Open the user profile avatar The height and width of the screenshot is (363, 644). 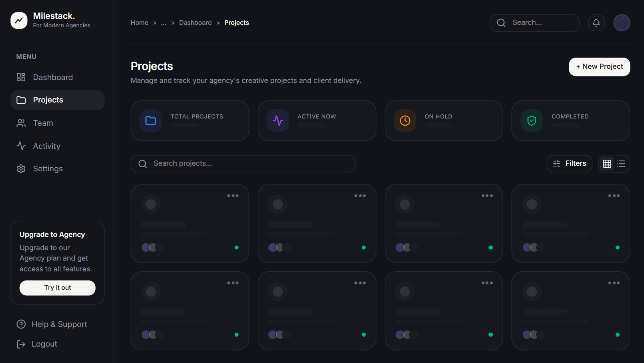coord(622,23)
